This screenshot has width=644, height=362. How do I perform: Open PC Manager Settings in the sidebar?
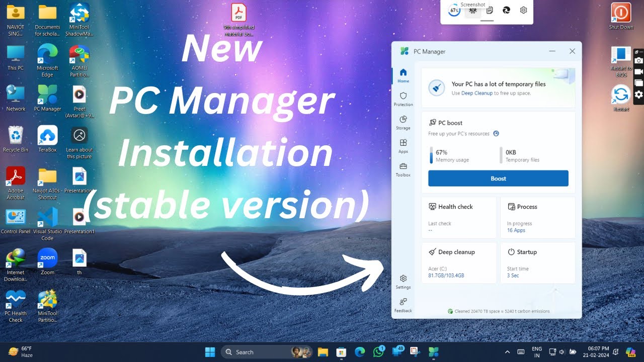tap(403, 282)
